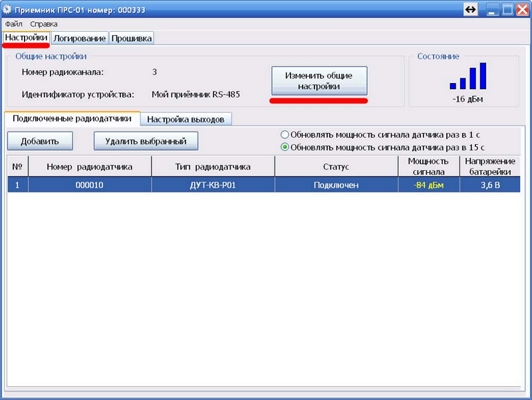The width and height of the screenshot is (532, 400).
Task: Click the Подключен status cell
Action: pos(336,185)
